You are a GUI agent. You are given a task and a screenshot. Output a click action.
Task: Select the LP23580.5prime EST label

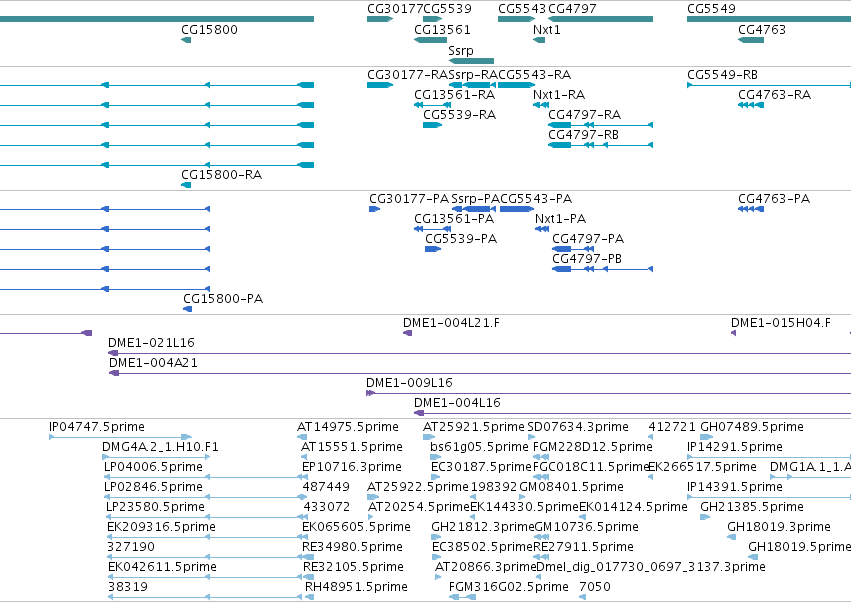(x=155, y=507)
